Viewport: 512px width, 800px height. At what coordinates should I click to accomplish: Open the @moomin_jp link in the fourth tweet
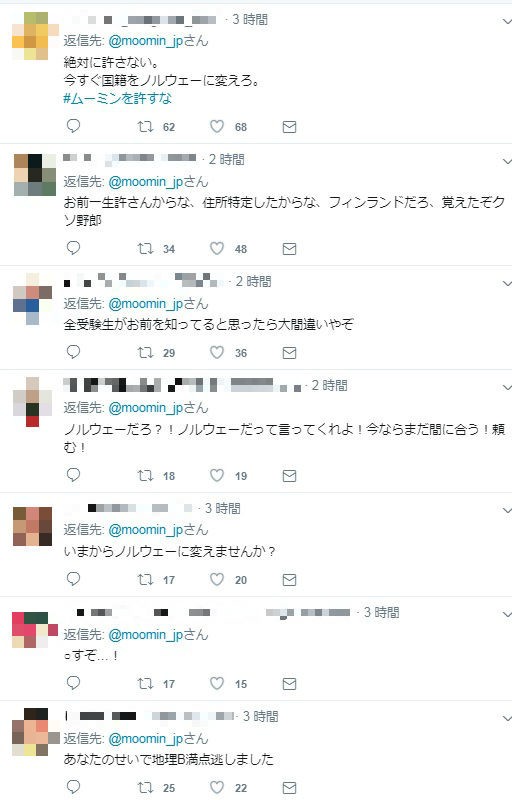pyautogui.click(x=145, y=408)
